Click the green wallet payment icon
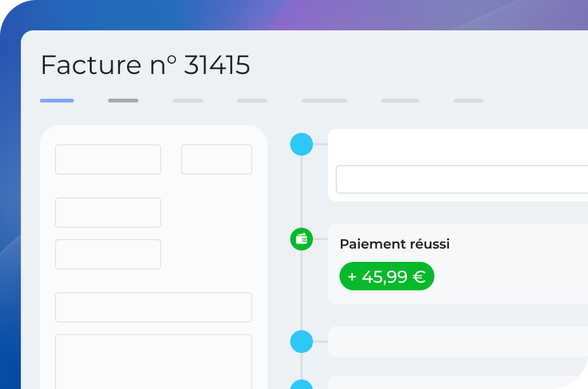This screenshot has width=588, height=389. [302, 239]
